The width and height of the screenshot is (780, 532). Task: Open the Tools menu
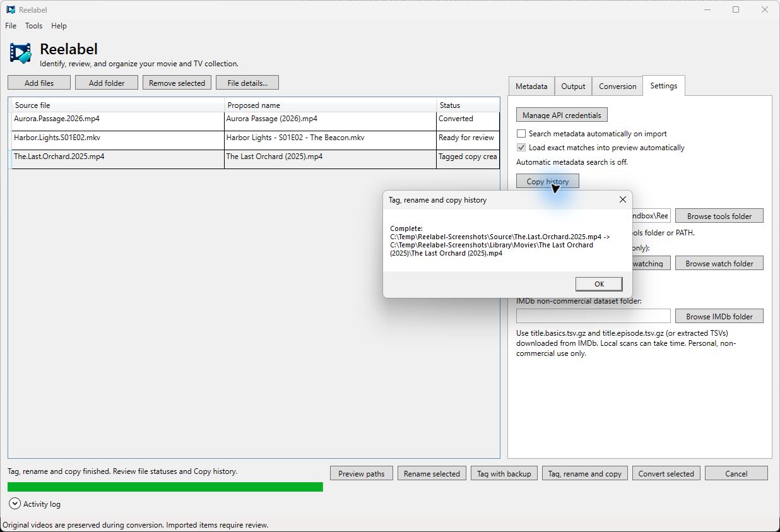click(33, 26)
